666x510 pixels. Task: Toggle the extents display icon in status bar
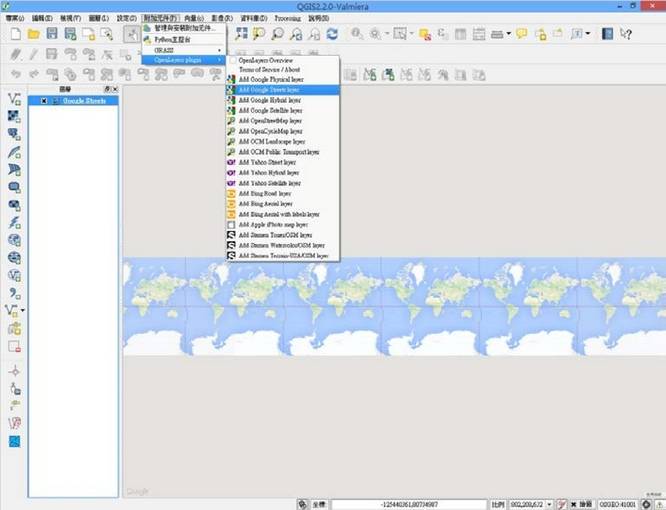[x=302, y=504]
